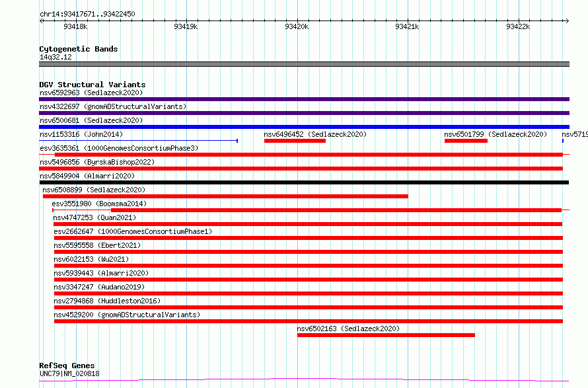
Task: Open nsv5496856 (ByrskaBishop2022) label
Action: click(97, 162)
